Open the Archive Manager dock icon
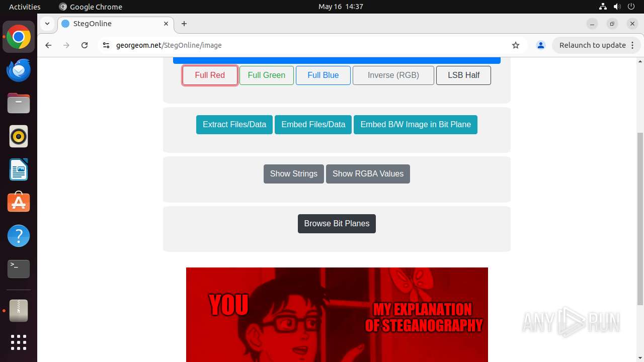 [x=19, y=311]
